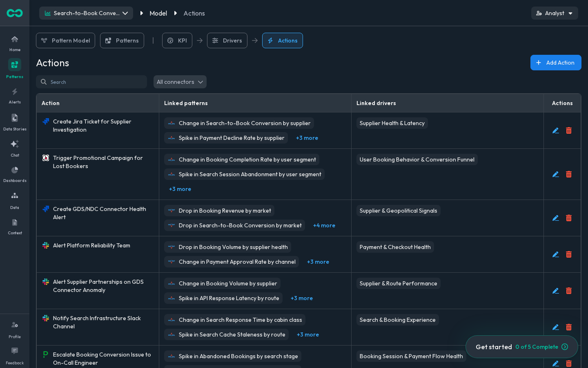Expand +3 more for Alert Supplier Partnerships
This screenshot has width=588, height=368.
(302, 298)
